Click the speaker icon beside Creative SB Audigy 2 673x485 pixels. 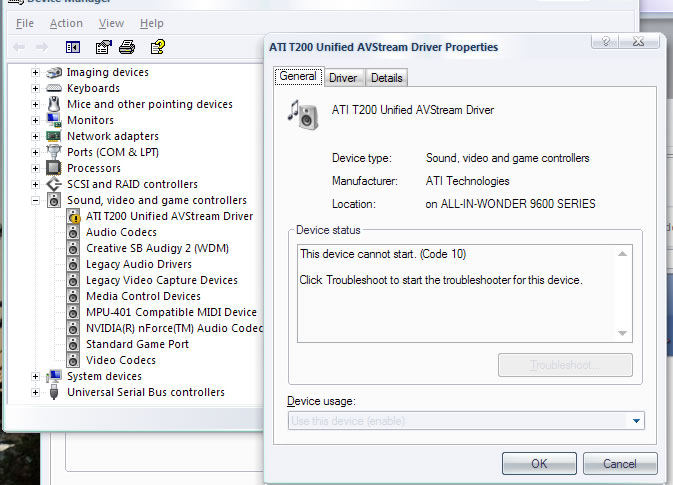click(x=73, y=248)
